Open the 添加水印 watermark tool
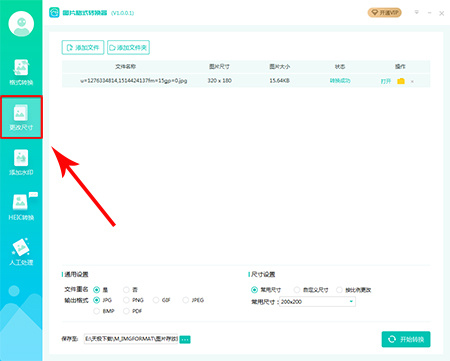This screenshot has height=361, width=450. 21,162
